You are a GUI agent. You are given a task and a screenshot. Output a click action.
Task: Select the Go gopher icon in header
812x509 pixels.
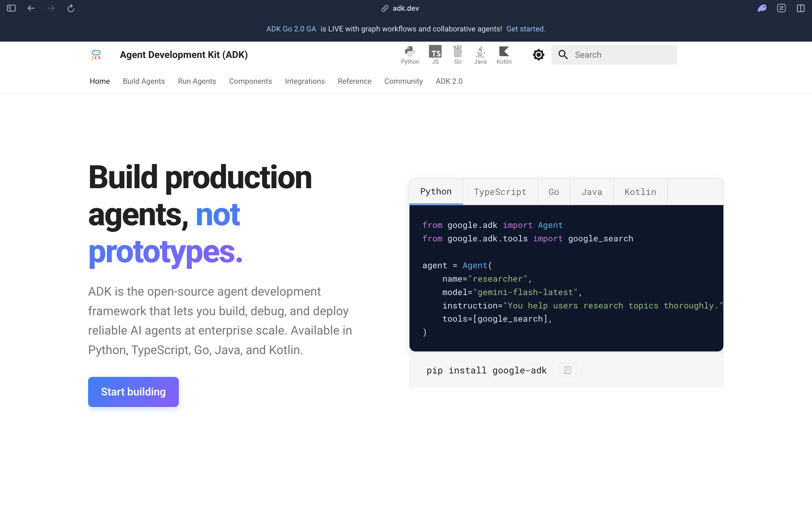coord(458,55)
